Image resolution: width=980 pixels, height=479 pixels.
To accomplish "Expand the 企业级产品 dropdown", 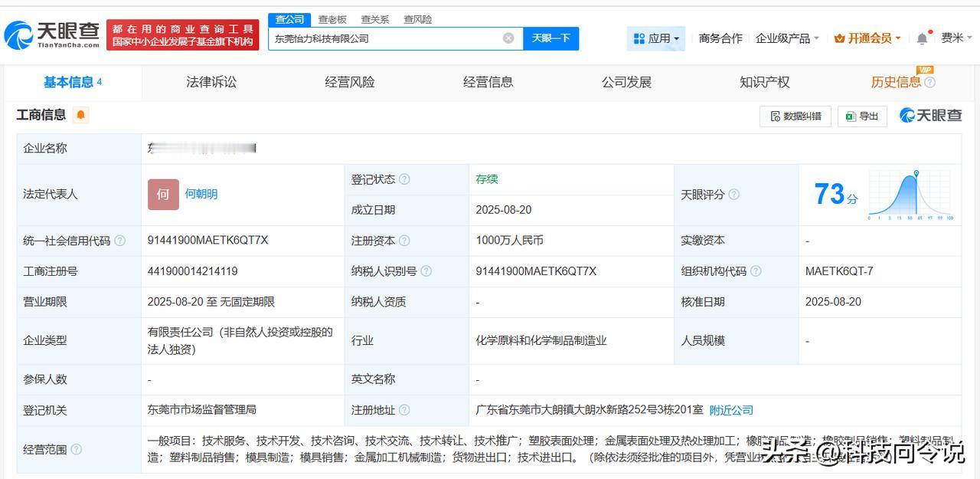I will click(787, 38).
